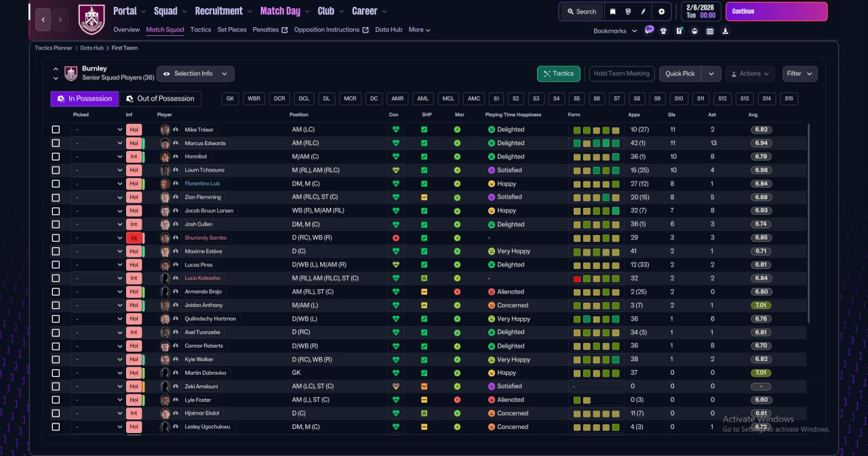Click the shirt icon in bookmarks row

pos(663,30)
